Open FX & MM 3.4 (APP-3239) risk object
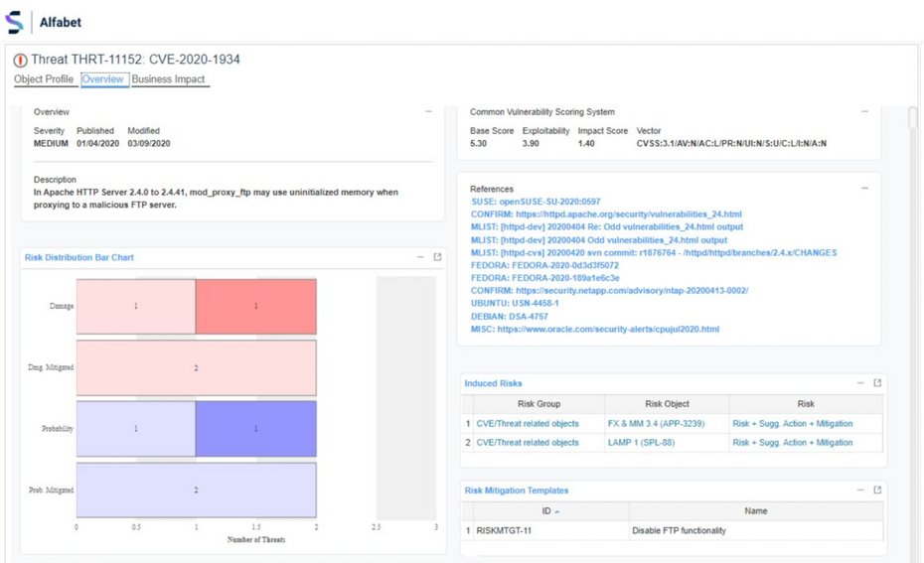Image resolution: width=924 pixels, height=563 pixels. coord(656,423)
